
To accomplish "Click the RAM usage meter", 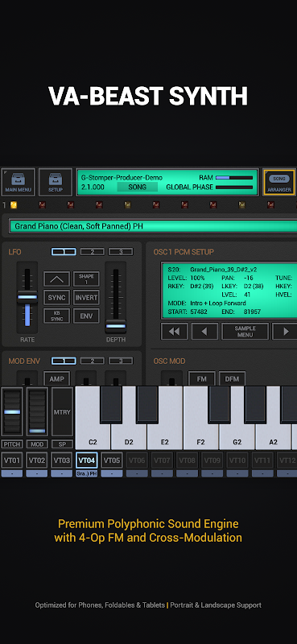I will (234, 178).
